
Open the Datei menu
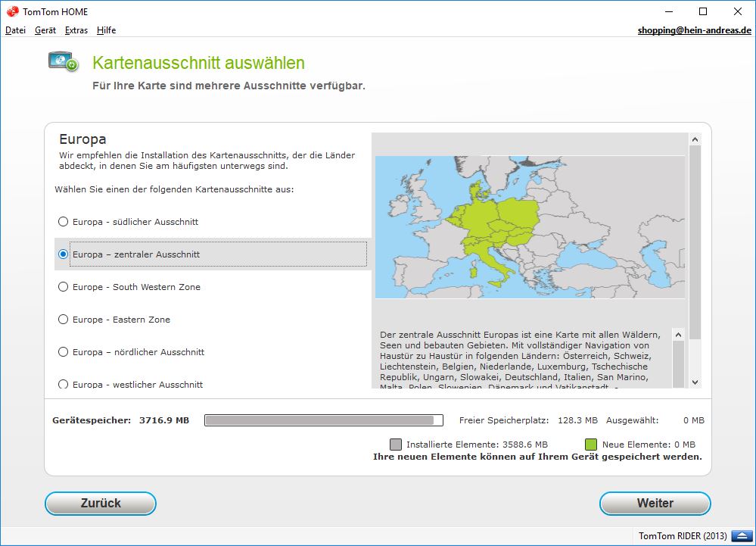click(15, 30)
